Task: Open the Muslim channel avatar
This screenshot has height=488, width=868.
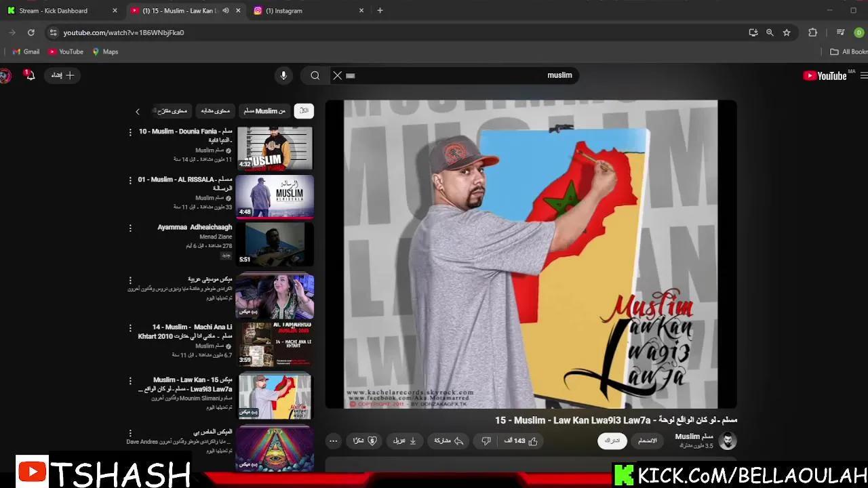Action: pyautogui.click(x=728, y=441)
